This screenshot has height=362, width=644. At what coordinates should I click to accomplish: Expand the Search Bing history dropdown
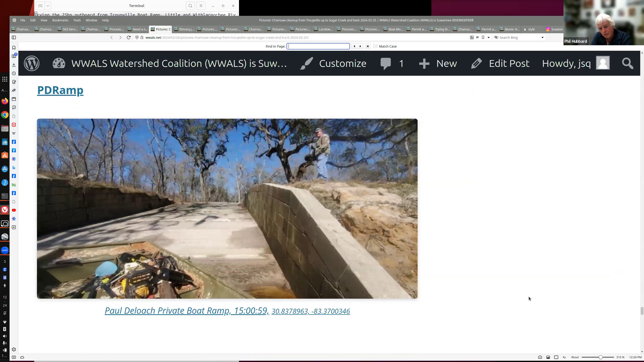point(542,37)
